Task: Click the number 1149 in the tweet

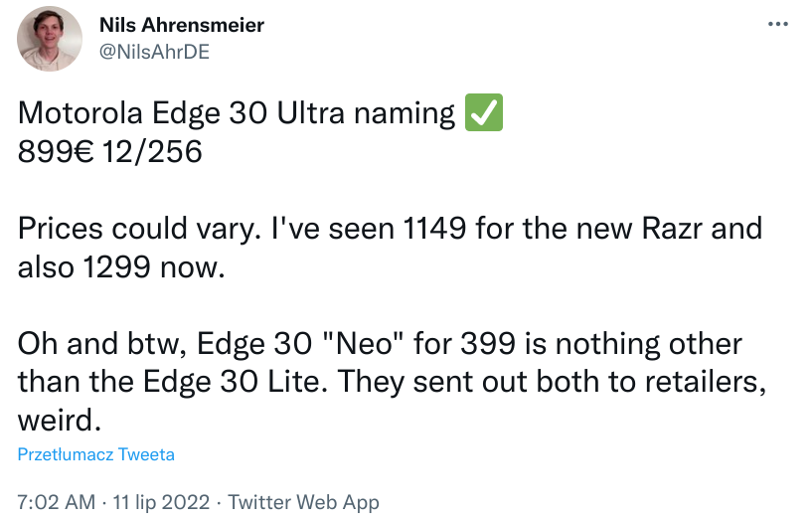Action: point(434,229)
